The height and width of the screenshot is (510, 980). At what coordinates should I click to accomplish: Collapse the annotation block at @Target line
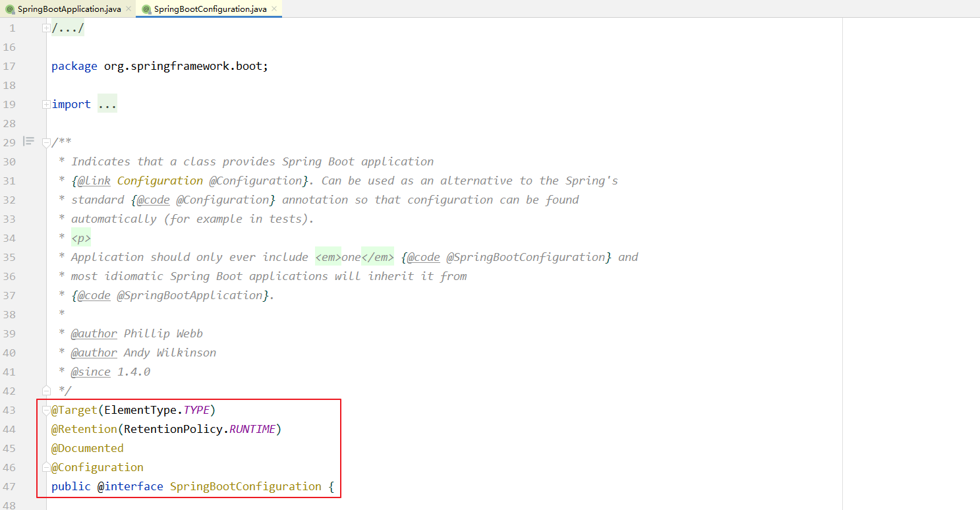point(45,410)
